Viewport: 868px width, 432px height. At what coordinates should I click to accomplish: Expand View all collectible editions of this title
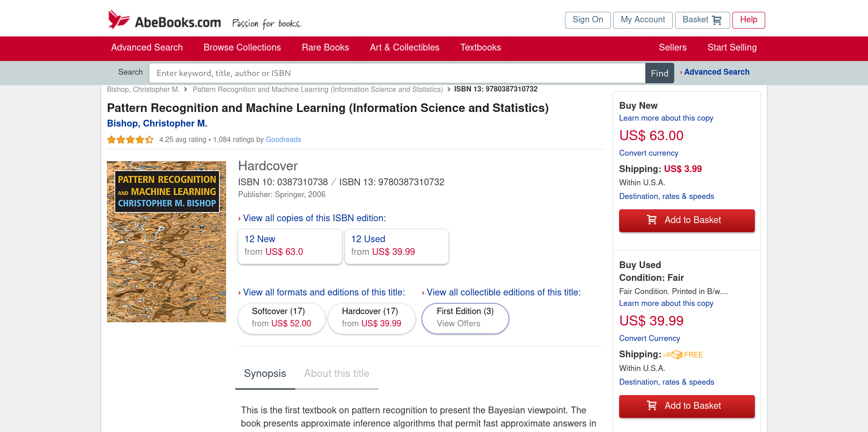pos(501,292)
